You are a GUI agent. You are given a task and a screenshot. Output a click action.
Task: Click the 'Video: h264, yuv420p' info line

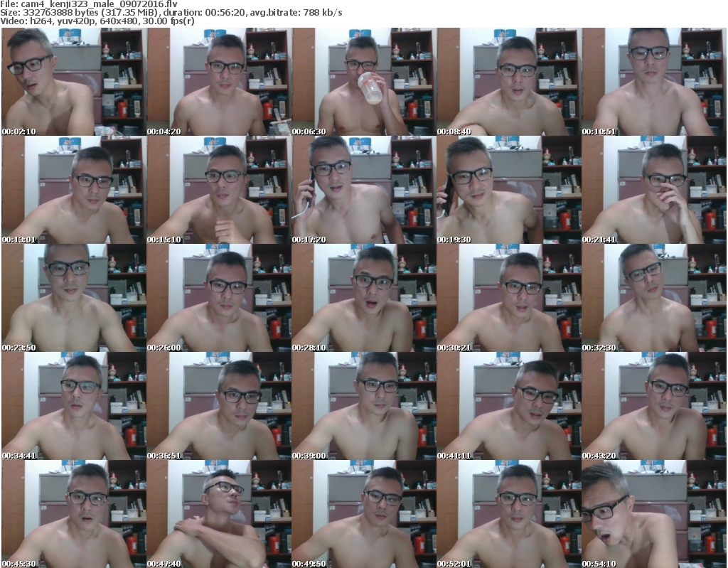[97, 21]
